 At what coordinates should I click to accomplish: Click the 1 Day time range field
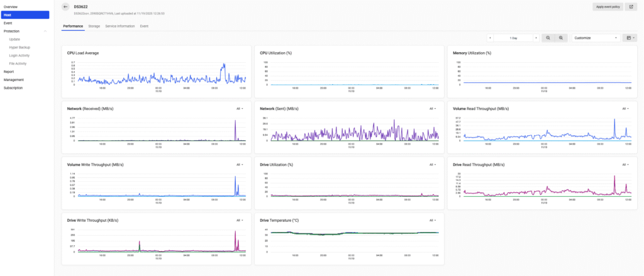(x=513, y=38)
